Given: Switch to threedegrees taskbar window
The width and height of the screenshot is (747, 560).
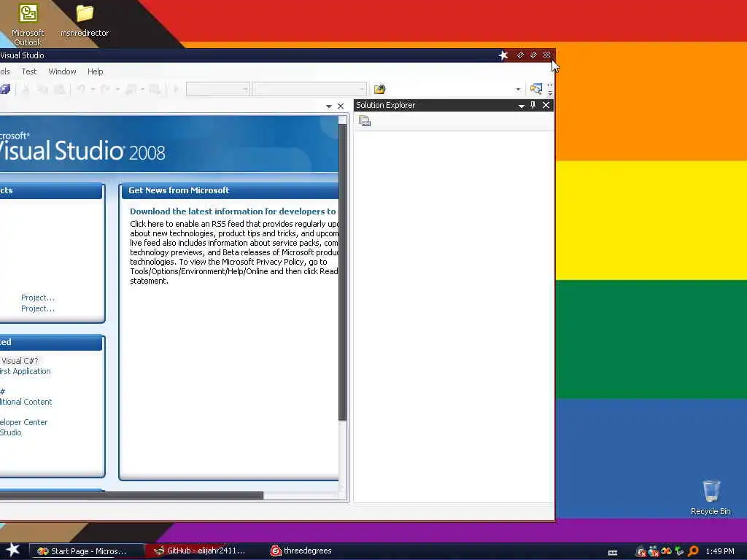Looking at the screenshot, I should (301, 551).
